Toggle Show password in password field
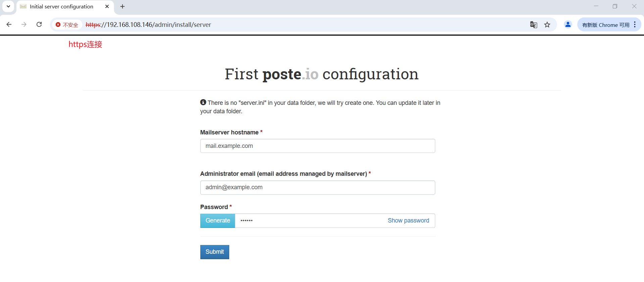 tap(408, 220)
